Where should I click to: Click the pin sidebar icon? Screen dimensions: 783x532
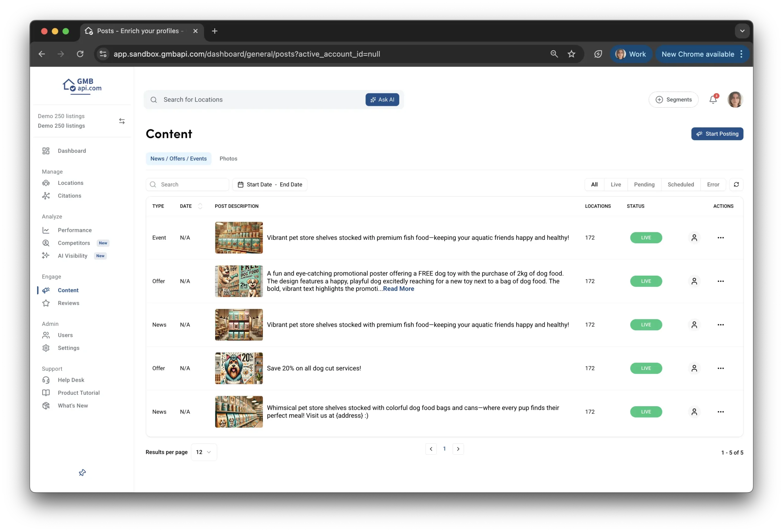pyautogui.click(x=82, y=472)
